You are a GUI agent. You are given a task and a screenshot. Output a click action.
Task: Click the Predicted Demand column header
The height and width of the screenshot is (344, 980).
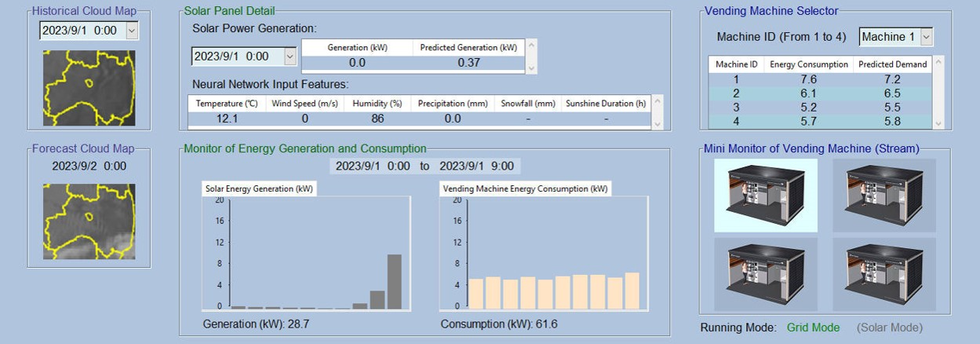tap(892, 64)
